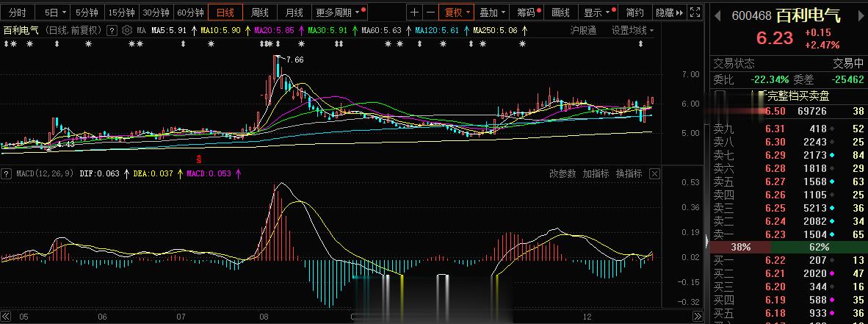Click the MA60:5.63 label
Image resolution: width=868 pixels, height=324 pixels.
pyautogui.click(x=381, y=30)
